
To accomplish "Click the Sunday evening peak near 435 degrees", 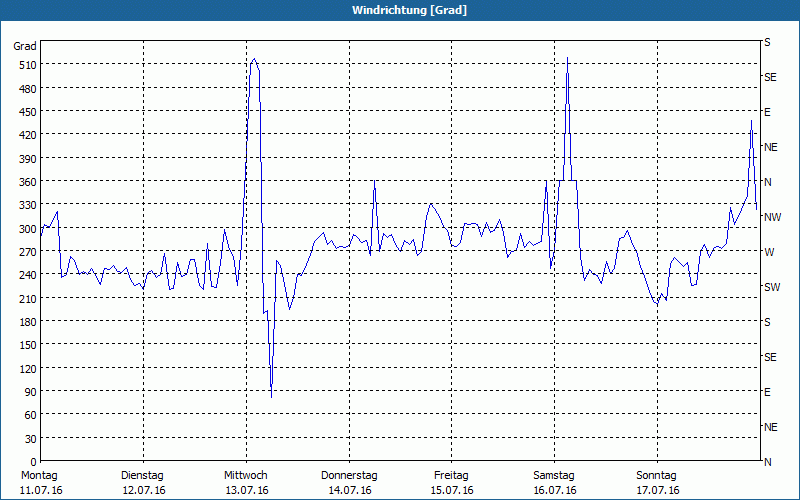I will [x=752, y=121].
